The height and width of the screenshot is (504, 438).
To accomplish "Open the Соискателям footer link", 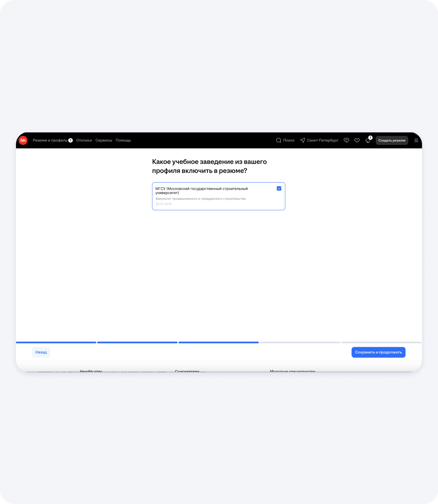I will [187, 371].
